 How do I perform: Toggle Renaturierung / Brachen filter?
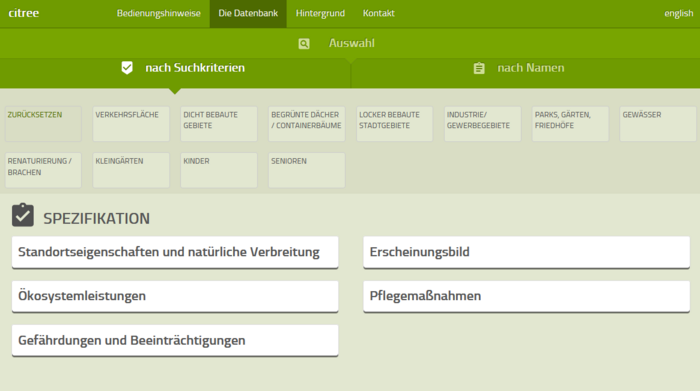(43, 170)
